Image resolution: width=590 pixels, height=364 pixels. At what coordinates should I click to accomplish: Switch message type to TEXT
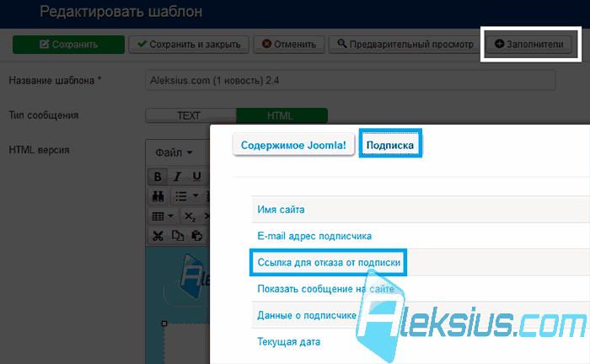pos(190,115)
